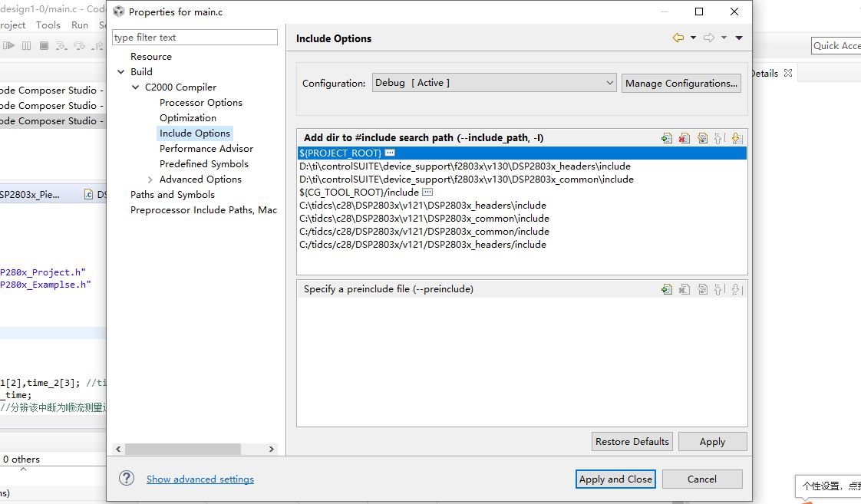This screenshot has width=861, height=504.
Task: Click the type filter text field
Action: (x=195, y=37)
